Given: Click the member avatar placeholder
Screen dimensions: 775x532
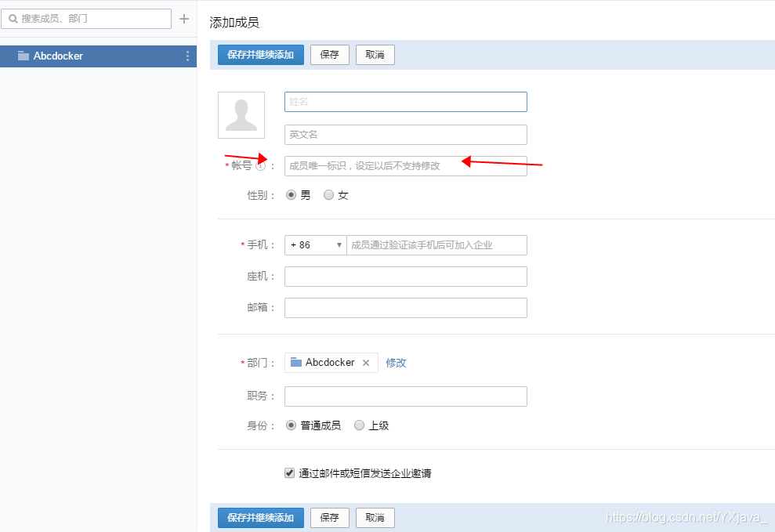Looking at the screenshot, I should (241, 115).
